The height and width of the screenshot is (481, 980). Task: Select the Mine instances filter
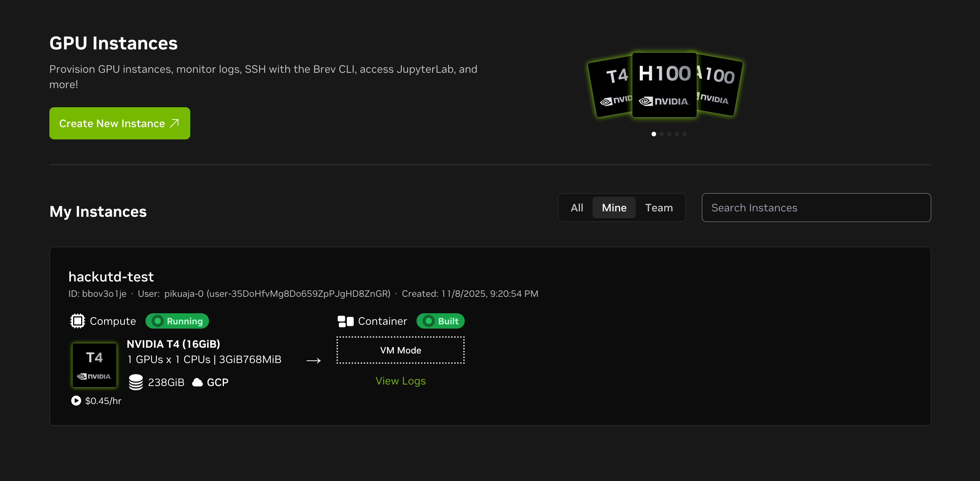[614, 208]
